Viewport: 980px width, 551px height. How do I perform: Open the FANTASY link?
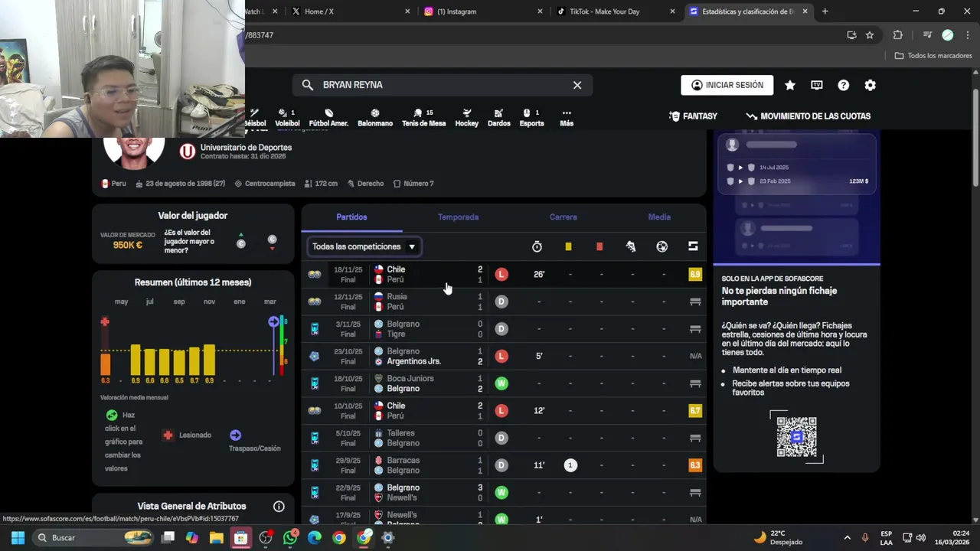(693, 116)
